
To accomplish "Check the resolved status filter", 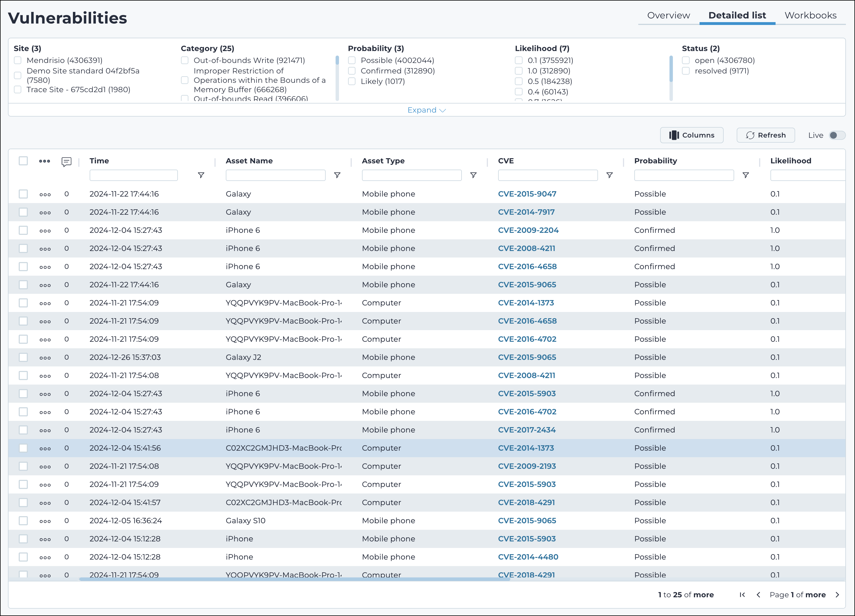I will pos(686,71).
